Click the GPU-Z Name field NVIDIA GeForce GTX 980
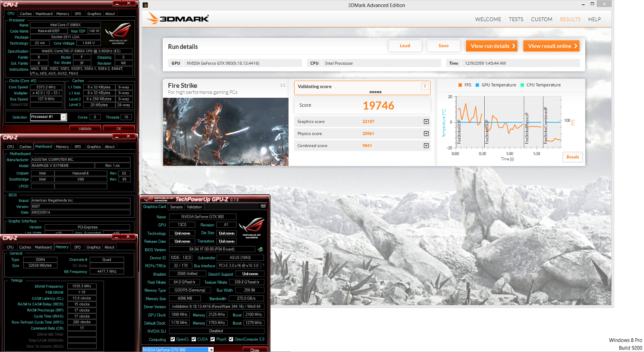The width and height of the screenshot is (644, 352). point(203,217)
